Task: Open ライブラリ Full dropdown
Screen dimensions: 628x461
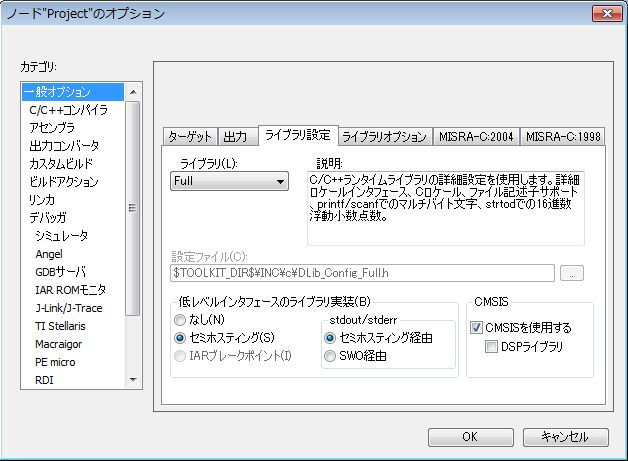Action: point(229,181)
